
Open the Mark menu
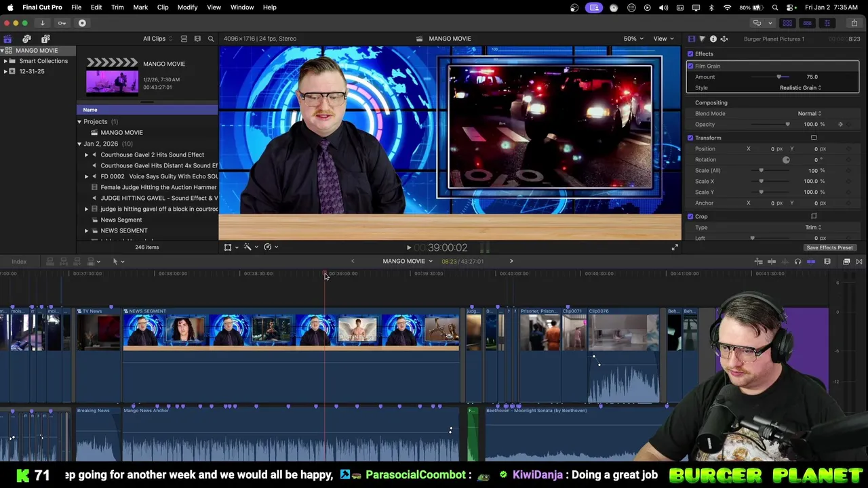pos(140,7)
